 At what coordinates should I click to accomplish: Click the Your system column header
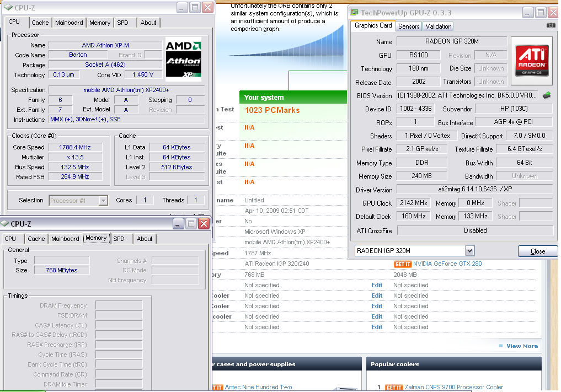tap(293, 97)
